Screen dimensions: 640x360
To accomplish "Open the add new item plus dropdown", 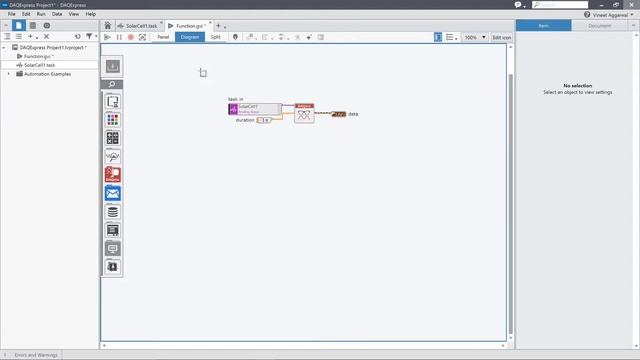I will coord(32,36).
